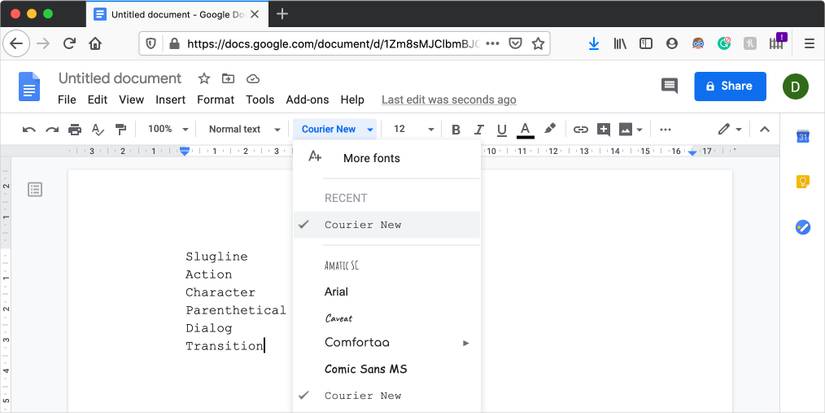Select Arial from the font list
This screenshot has width=825, height=413.
tap(336, 291)
